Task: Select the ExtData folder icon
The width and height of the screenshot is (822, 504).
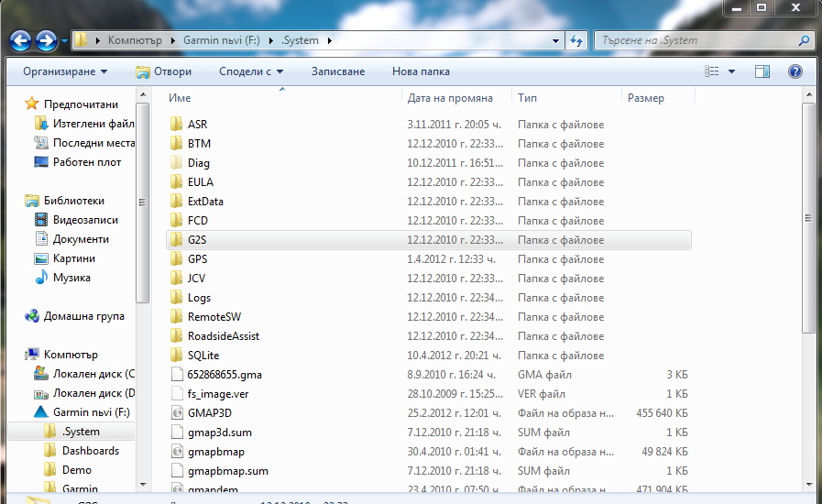Action: tap(177, 202)
